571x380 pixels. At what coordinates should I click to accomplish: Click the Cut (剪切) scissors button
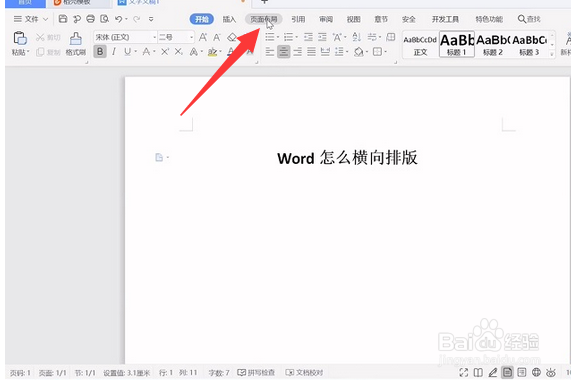click(x=48, y=37)
